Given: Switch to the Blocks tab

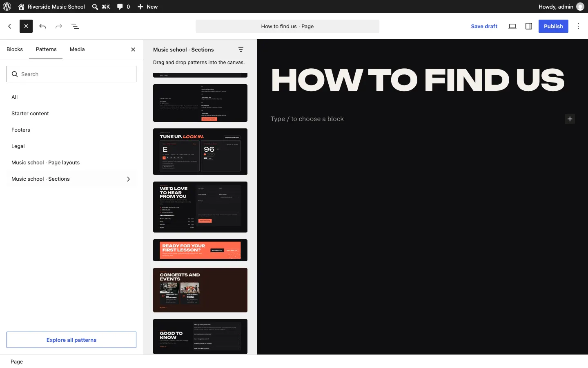Looking at the screenshot, I should [15, 49].
